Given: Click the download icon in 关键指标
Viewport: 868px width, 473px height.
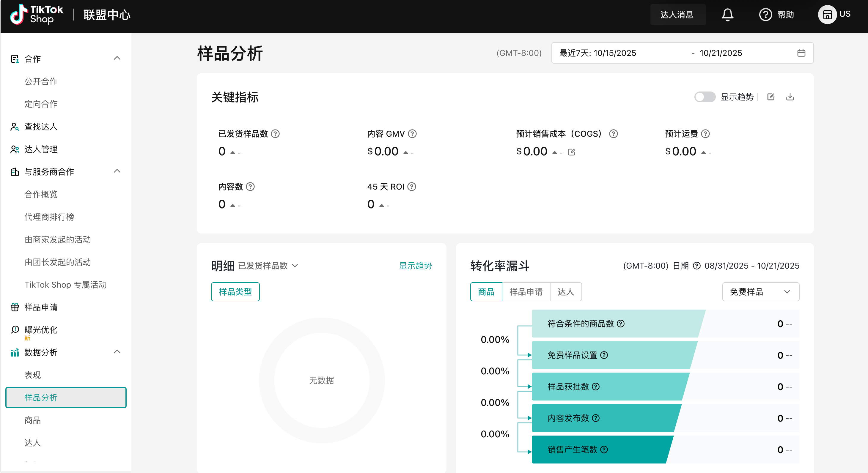Looking at the screenshot, I should pyautogui.click(x=790, y=97).
